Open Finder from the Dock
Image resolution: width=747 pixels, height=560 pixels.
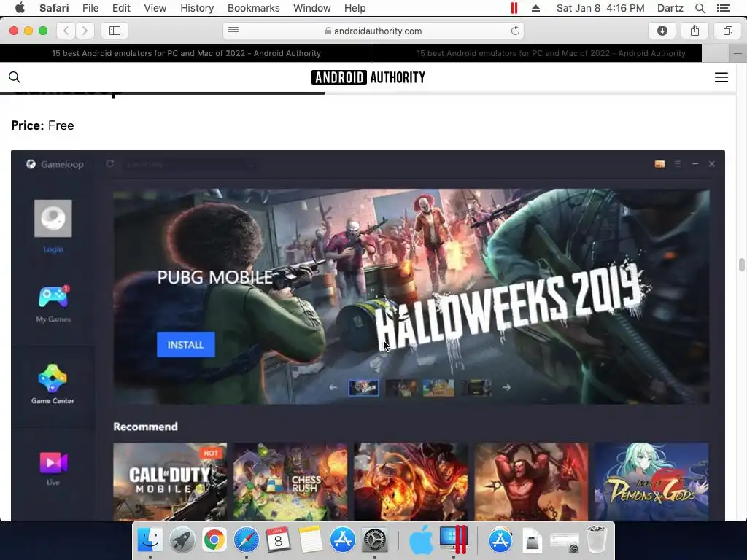click(x=150, y=540)
